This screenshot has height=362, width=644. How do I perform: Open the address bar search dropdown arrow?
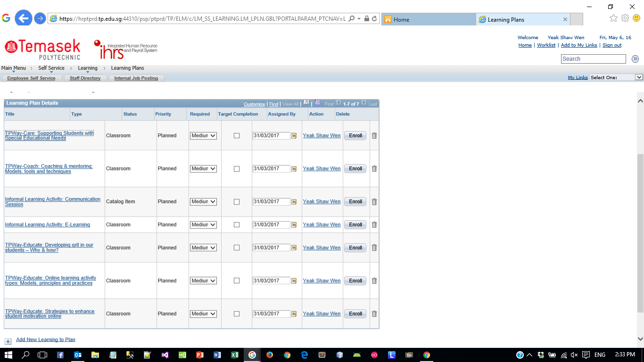click(359, 19)
